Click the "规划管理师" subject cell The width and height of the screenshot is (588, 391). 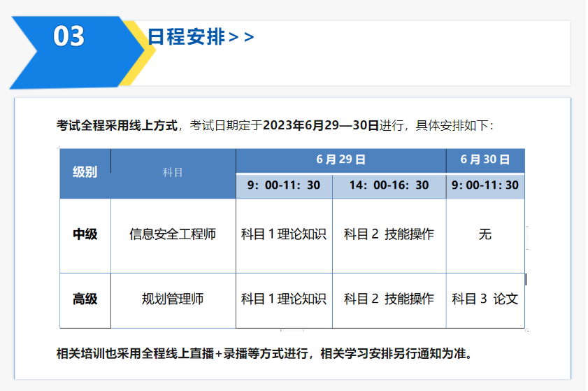[173, 299]
